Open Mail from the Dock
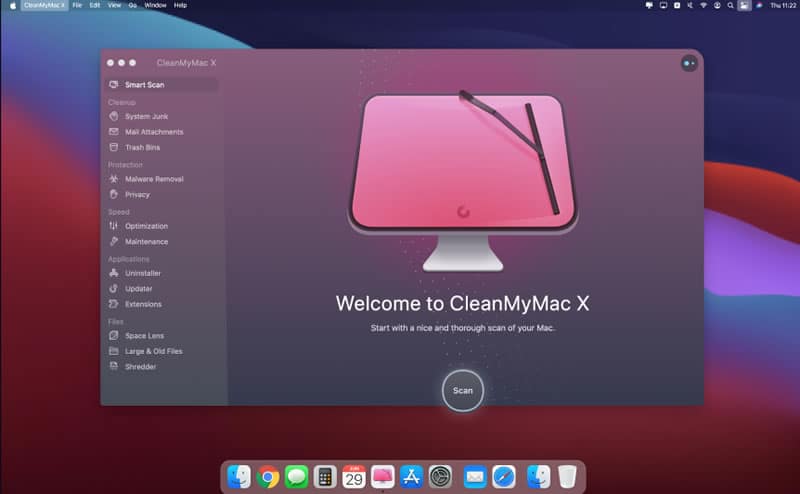Screen dimensions: 800x494 pyautogui.click(x=475, y=477)
